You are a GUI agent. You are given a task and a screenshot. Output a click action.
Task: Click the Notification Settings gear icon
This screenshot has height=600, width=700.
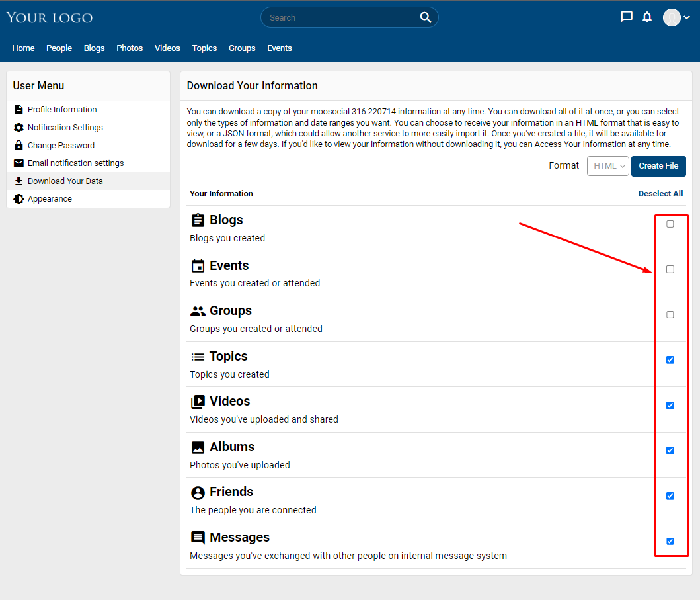coord(19,127)
